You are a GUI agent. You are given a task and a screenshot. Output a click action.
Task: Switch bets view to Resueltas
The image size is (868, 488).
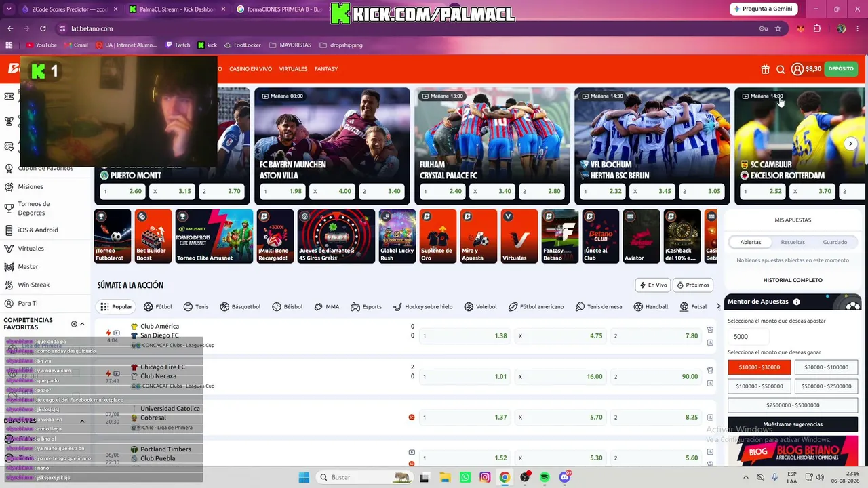[793, 242]
